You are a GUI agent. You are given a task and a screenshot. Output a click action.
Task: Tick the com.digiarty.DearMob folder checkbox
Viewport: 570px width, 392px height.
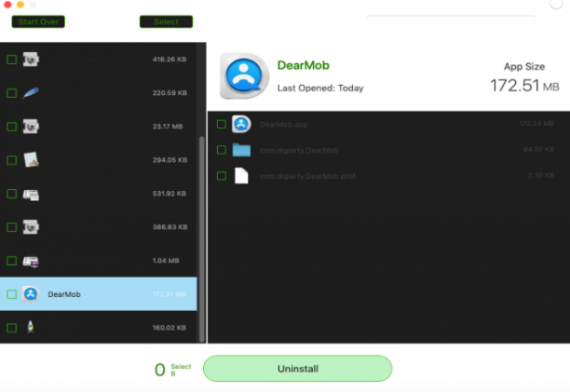(222, 150)
